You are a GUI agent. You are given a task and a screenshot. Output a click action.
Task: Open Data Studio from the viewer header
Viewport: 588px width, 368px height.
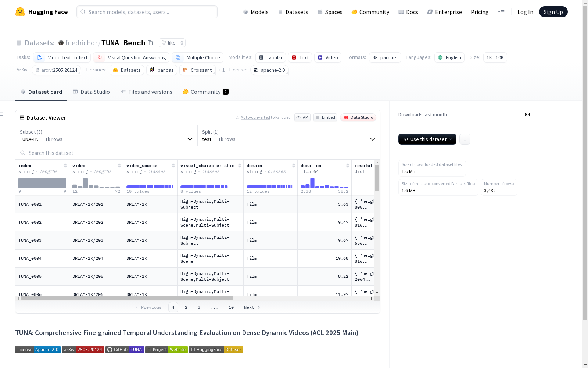tap(358, 117)
